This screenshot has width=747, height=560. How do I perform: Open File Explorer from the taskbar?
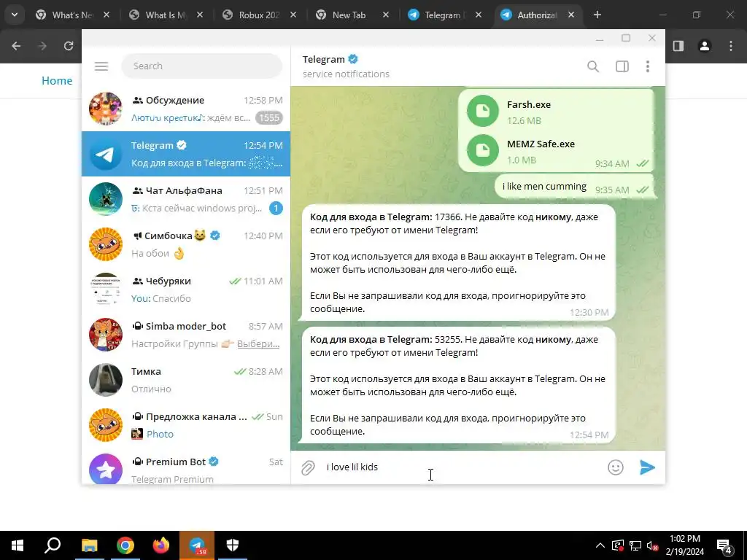tap(89, 545)
